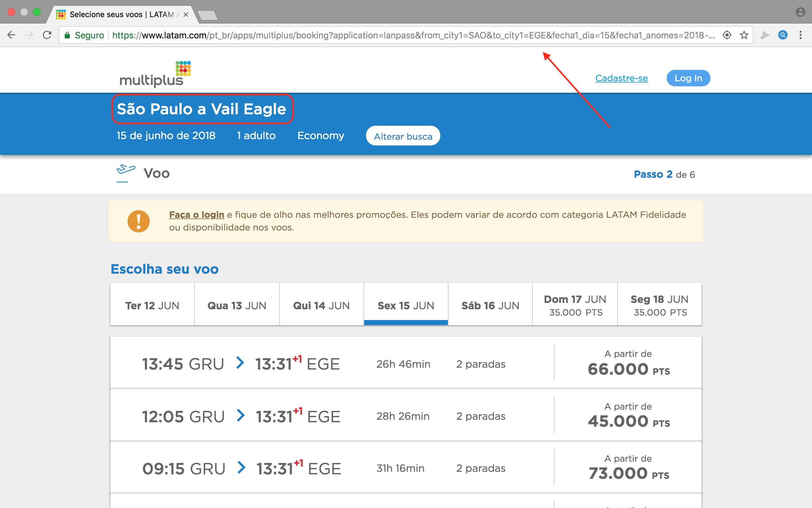Screen dimensions: 812x508
Task: Click '2 paradas' in the 12:05 flight row
Action: pos(481,416)
